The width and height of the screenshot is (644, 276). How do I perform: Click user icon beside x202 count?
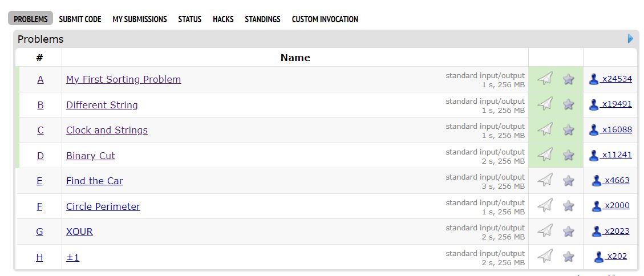pos(599,257)
